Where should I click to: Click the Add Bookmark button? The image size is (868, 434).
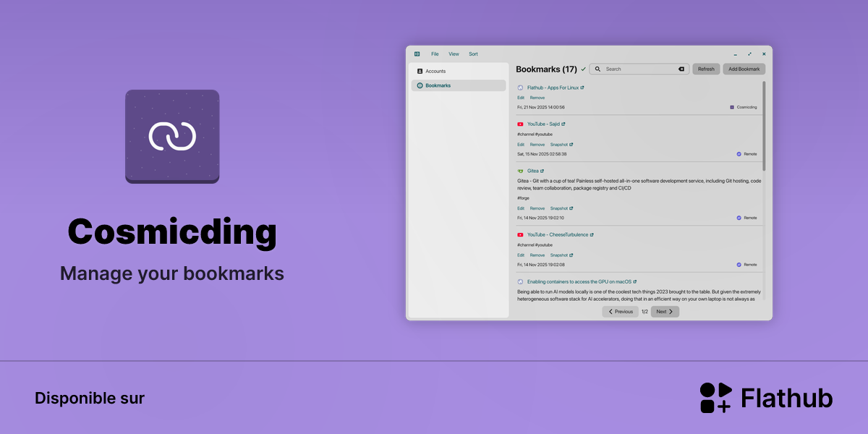tap(744, 69)
